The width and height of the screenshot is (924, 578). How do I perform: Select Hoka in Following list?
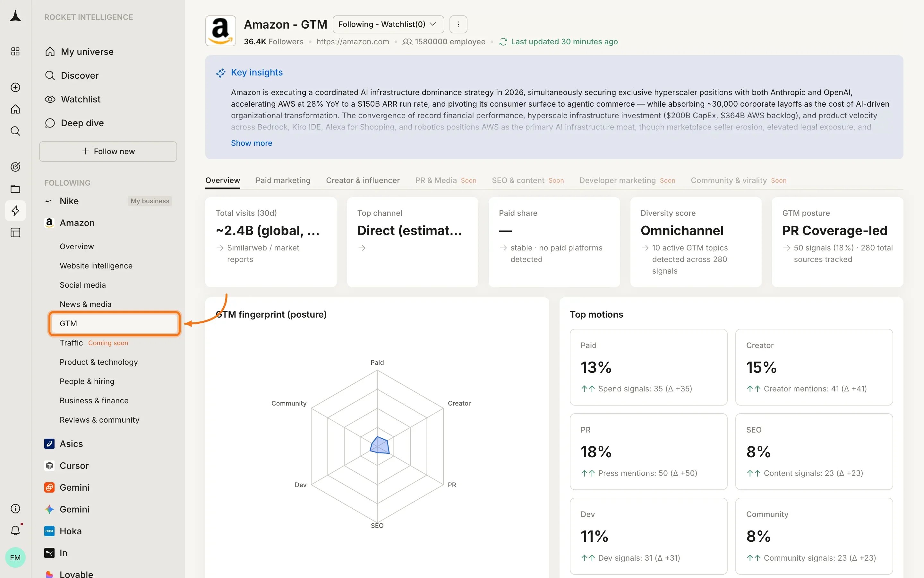point(71,531)
